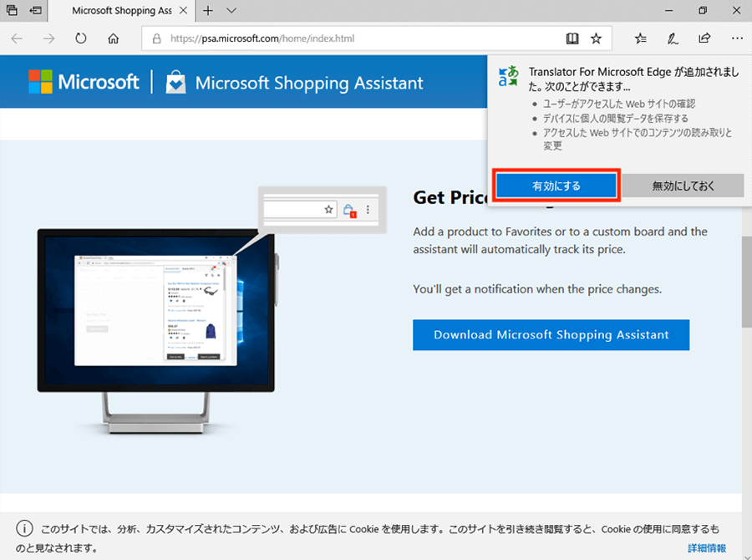The width and height of the screenshot is (752, 560).
Task: Minimize the Edge browser window
Action: click(x=669, y=10)
